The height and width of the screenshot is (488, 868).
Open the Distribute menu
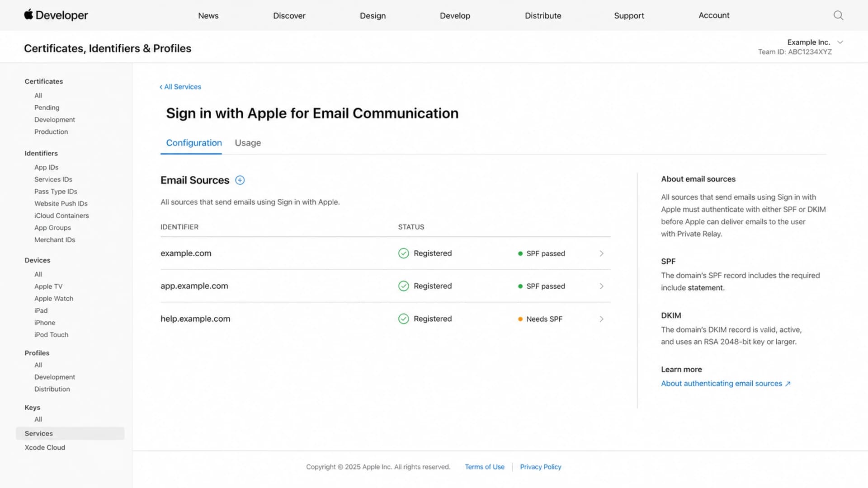click(x=543, y=15)
